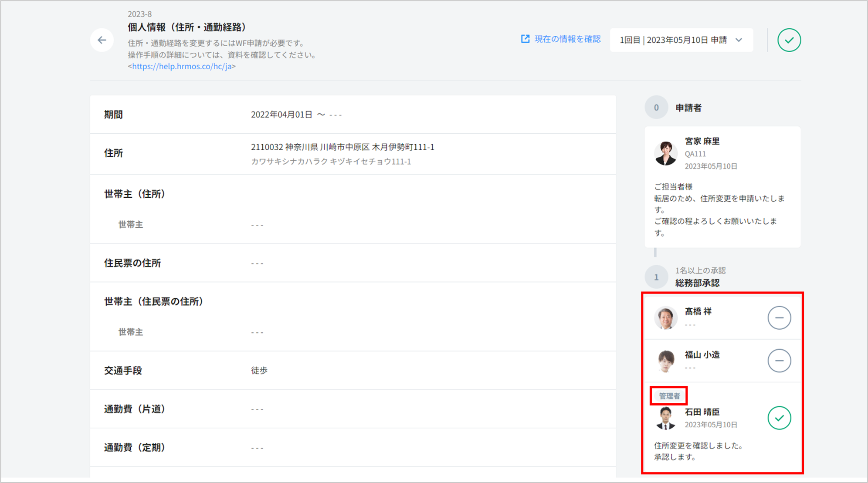Viewport: 868px width, 483px height.
Task: Click the 現在の情報を確認 link
Action: pyautogui.click(x=567, y=39)
